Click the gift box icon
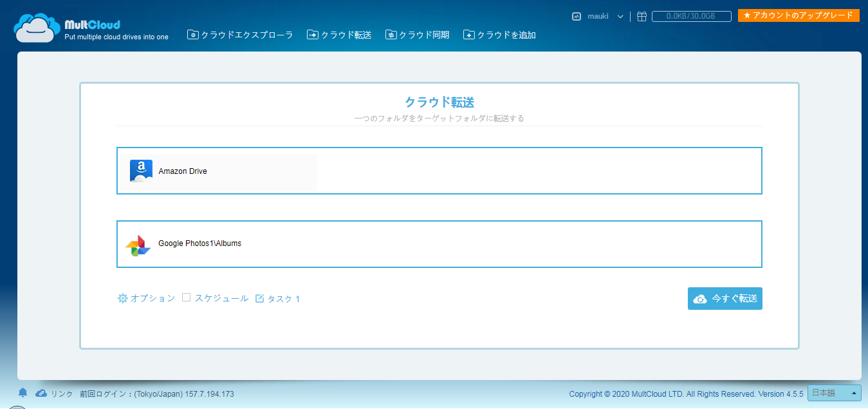 [642, 17]
